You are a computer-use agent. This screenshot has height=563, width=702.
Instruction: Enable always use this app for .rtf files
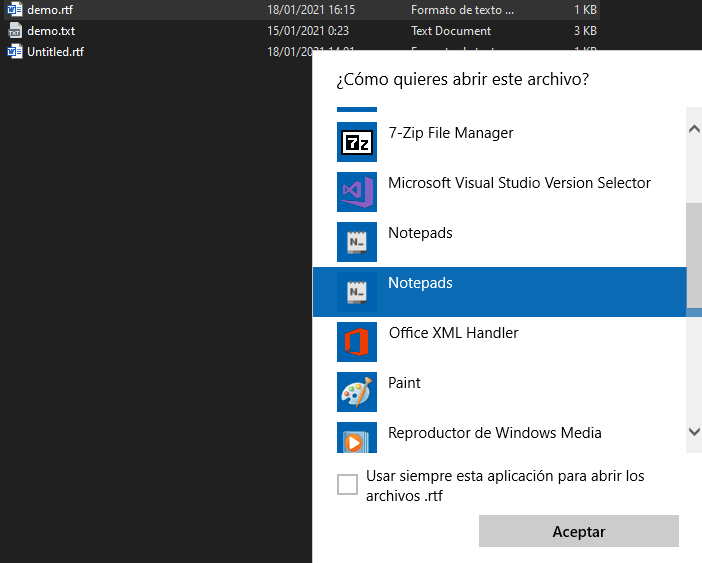coord(347,484)
